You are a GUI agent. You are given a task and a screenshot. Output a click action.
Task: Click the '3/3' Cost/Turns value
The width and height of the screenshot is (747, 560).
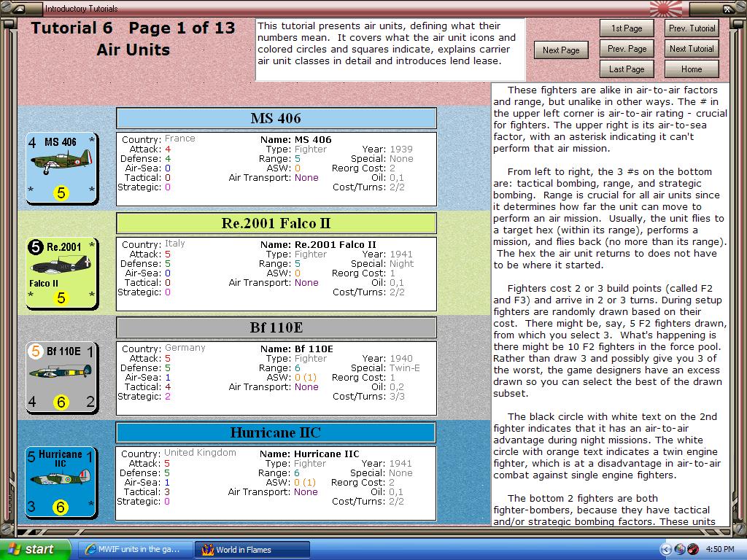click(397, 397)
